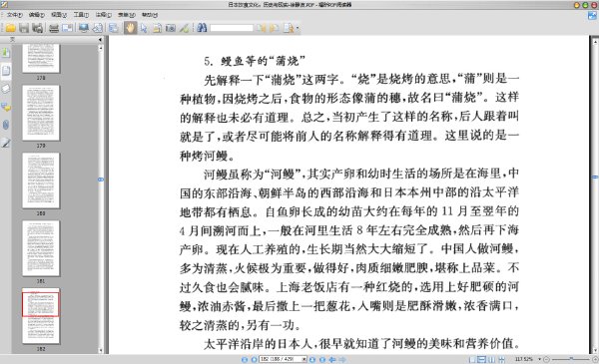Open the Attachments paperclip panel icon
The height and width of the screenshot is (364, 599).
click(6, 125)
